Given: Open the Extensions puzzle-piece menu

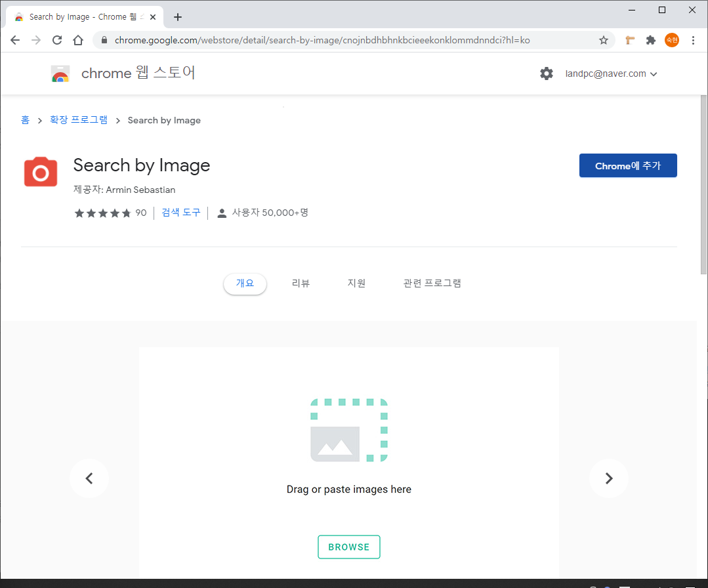Looking at the screenshot, I should pyautogui.click(x=651, y=40).
